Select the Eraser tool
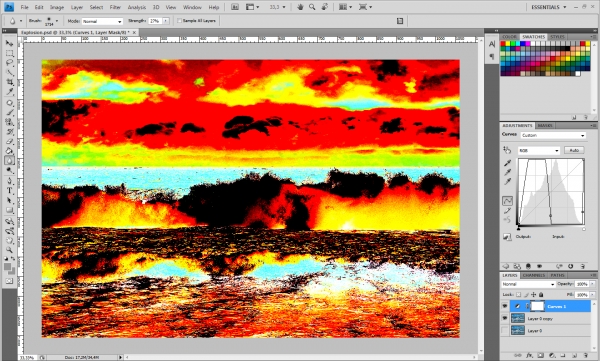600x361 pixels. [x=10, y=141]
